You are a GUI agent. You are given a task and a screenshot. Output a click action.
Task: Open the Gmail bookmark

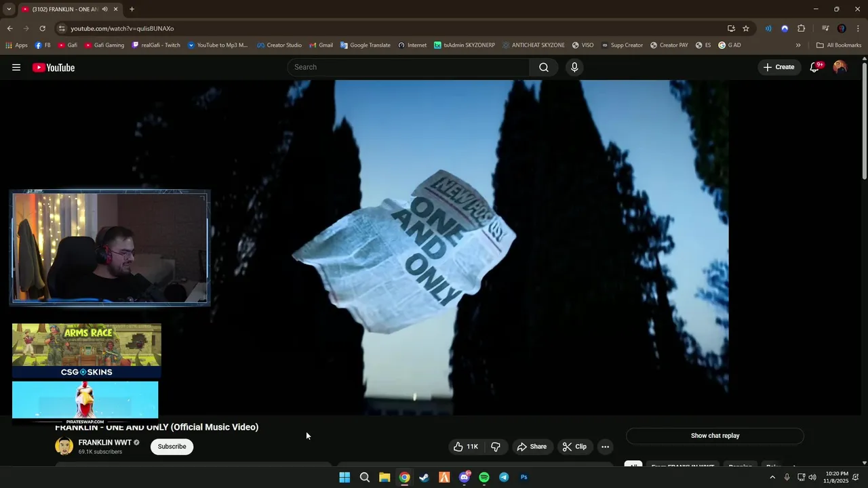[321, 45]
